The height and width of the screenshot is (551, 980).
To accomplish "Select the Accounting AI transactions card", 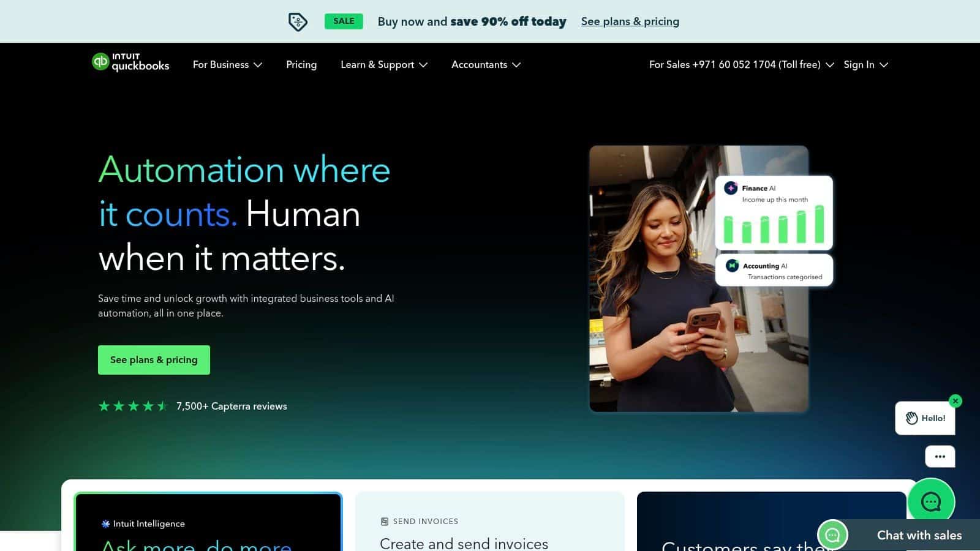I will pos(774,271).
